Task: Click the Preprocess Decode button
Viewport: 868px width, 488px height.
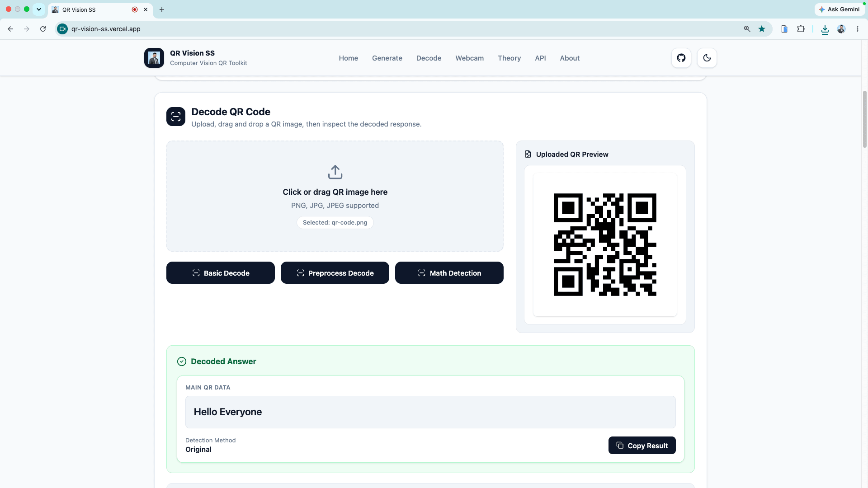Action: click(x=335, y=273)
